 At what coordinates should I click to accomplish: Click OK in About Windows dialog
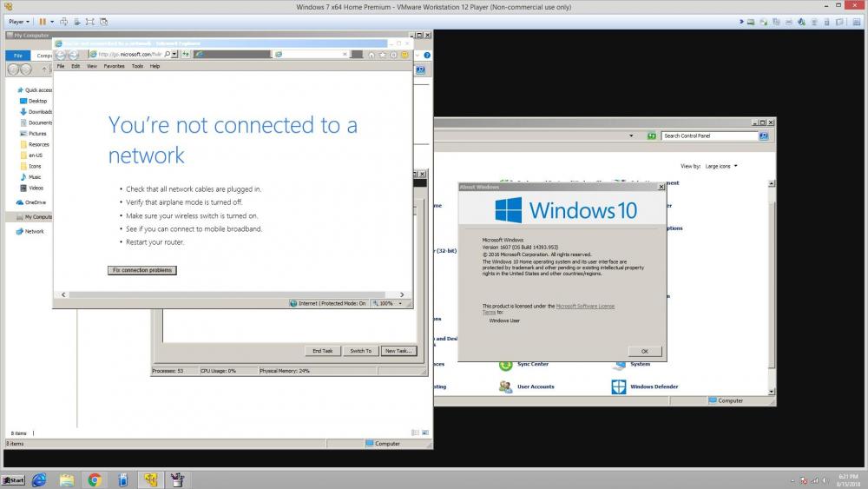644,352
